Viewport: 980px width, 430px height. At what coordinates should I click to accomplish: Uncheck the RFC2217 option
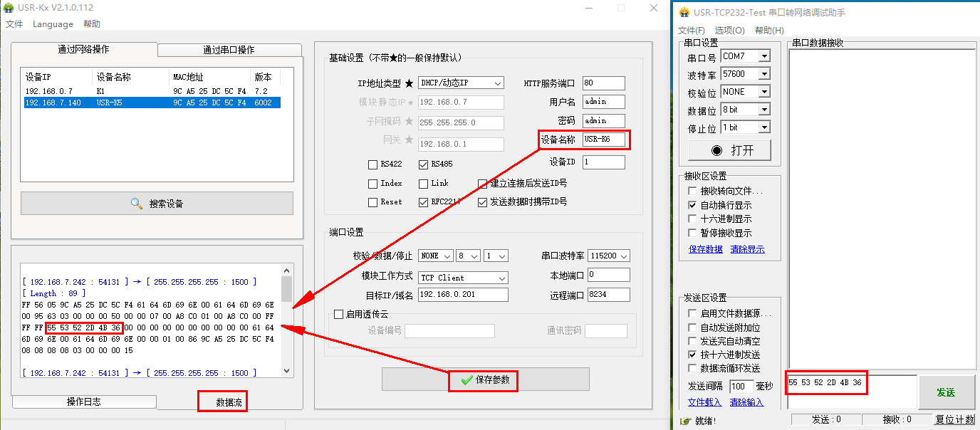(x=424, y=202)
